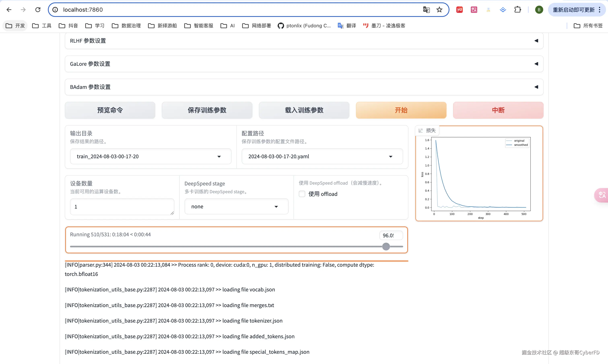This screenshot has width=608, height=364.
Task: Open the Chrome extensions puzzle icon
Action: pos(517,10)
